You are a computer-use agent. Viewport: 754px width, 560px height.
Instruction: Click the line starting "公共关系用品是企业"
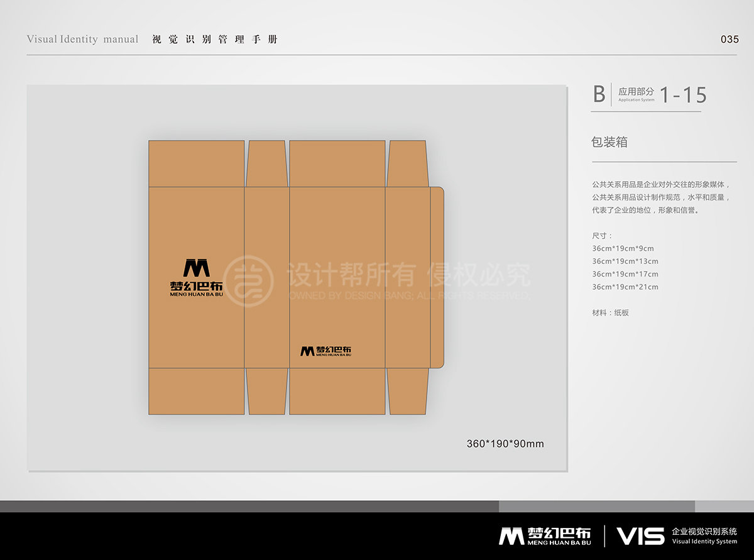tap(662, 185)
